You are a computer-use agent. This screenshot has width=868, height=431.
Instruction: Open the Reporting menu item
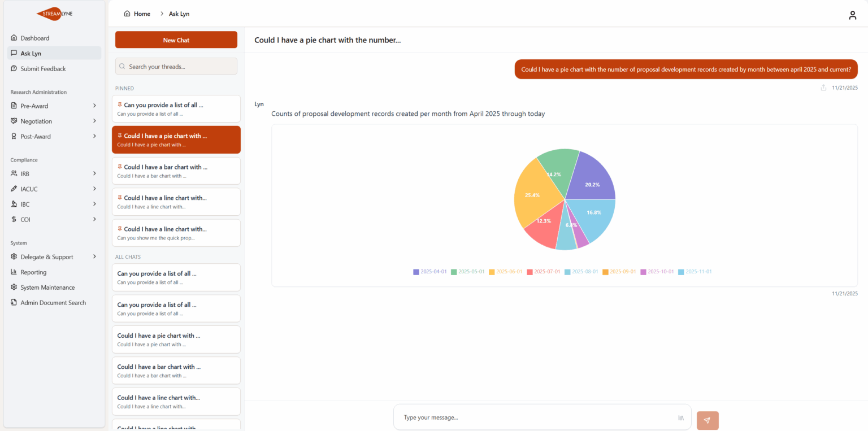point(33,272)
